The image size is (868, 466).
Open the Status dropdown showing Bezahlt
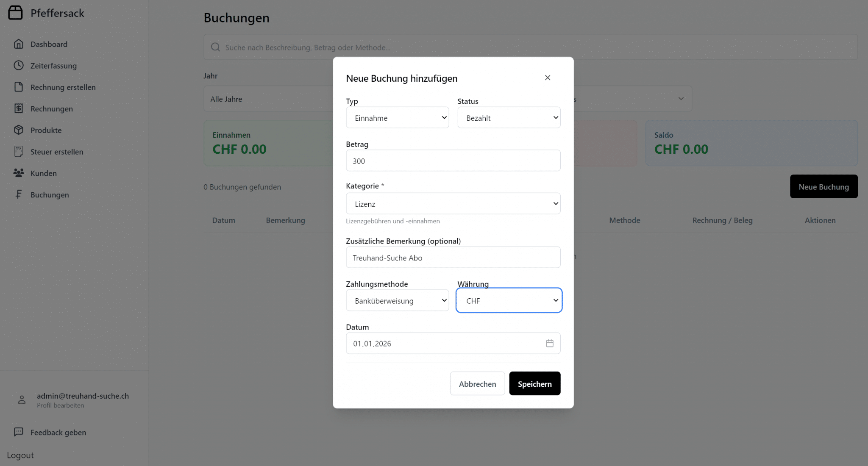pos(509,118)
